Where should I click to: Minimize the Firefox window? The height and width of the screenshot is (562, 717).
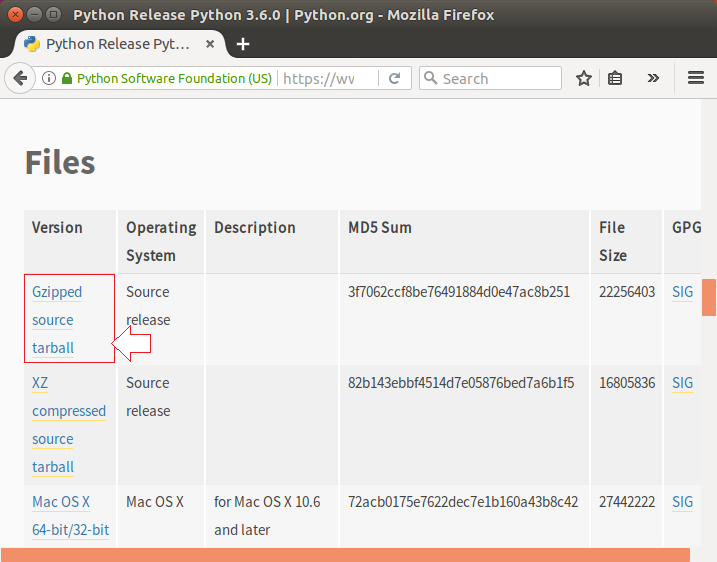pyautogui.click(x=34, y=15)
